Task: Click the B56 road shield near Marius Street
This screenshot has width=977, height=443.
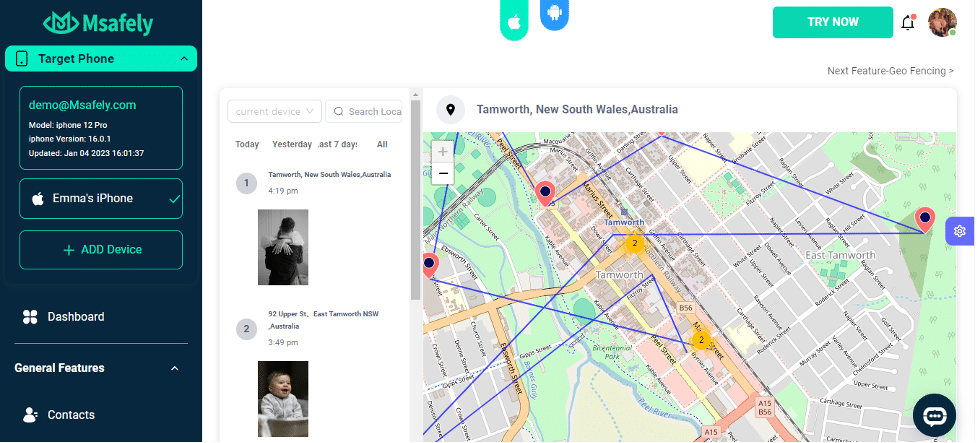Action: click(685, 308)
